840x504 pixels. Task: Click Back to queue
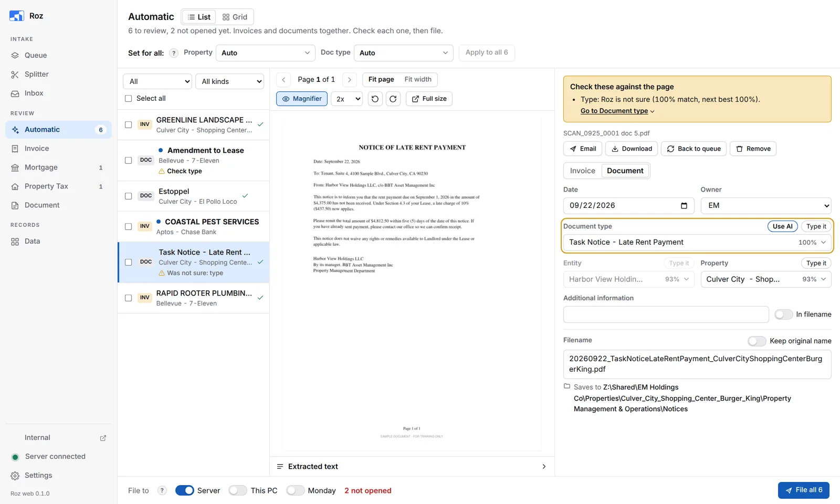(694, 149)
